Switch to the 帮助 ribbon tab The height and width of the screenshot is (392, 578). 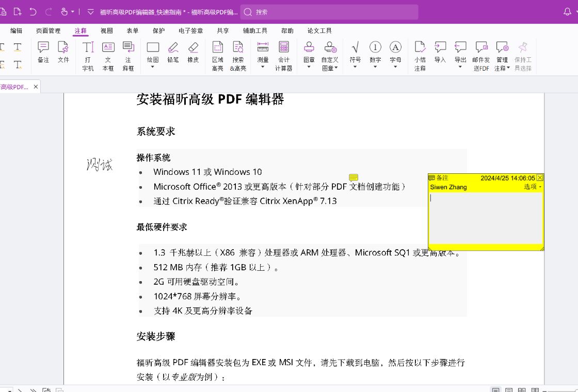tap(287, 30)
